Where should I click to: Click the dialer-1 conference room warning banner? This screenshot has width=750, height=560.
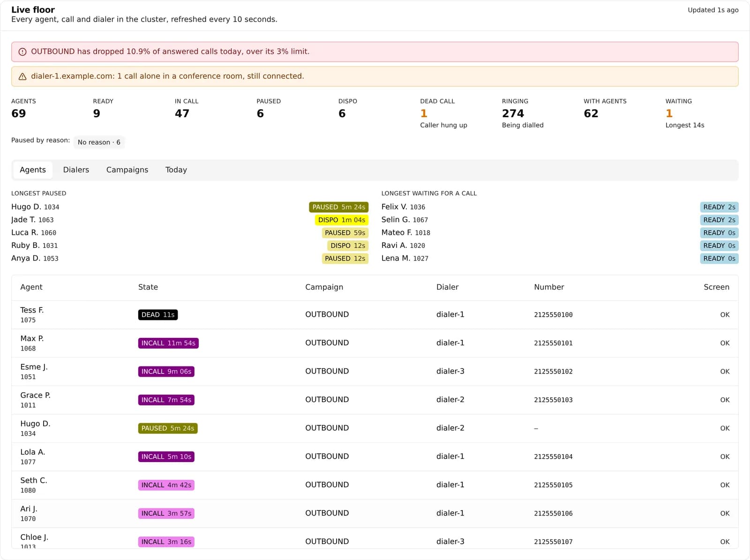click(375, 76)
